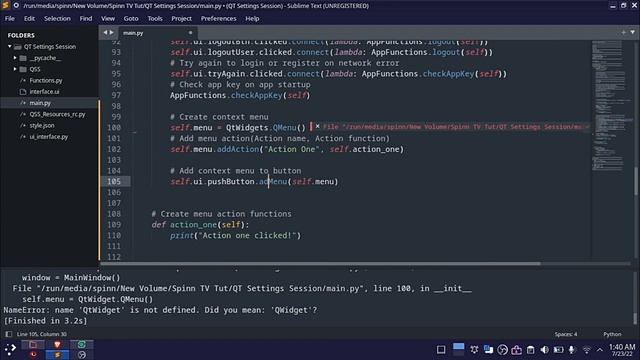Click the battery tray icon
640x360 pixels.
[558, 350]
